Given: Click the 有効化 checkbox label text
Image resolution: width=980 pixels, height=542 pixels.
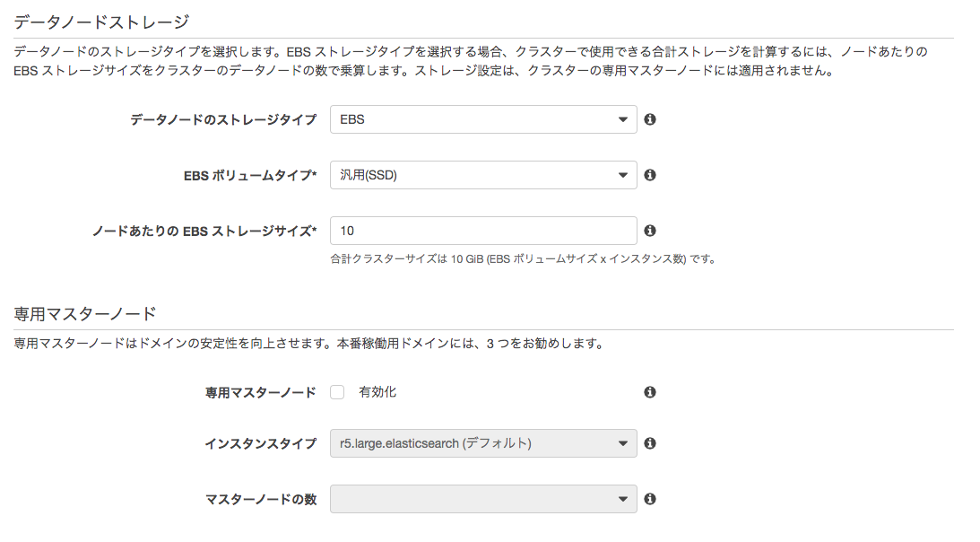Looking at the screenshot, I should pos(377,392).
